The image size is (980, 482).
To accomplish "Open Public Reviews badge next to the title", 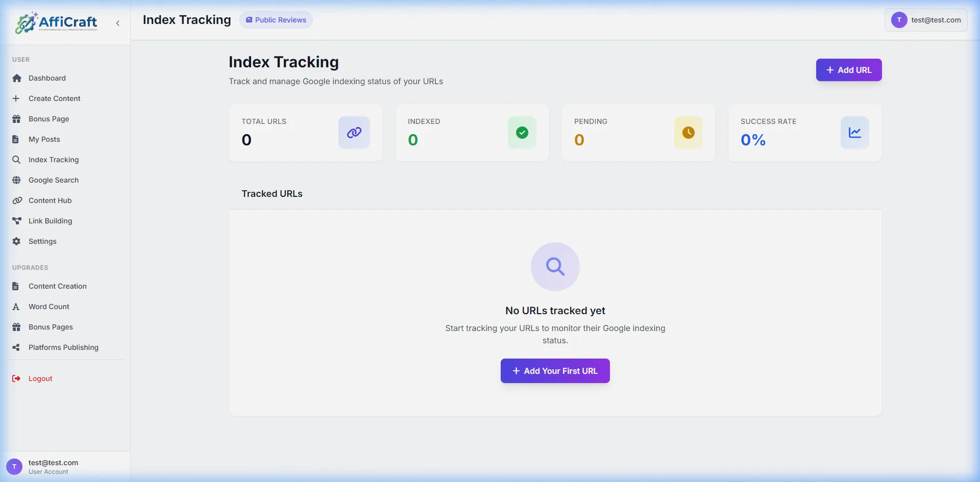I will click(276, 20).
